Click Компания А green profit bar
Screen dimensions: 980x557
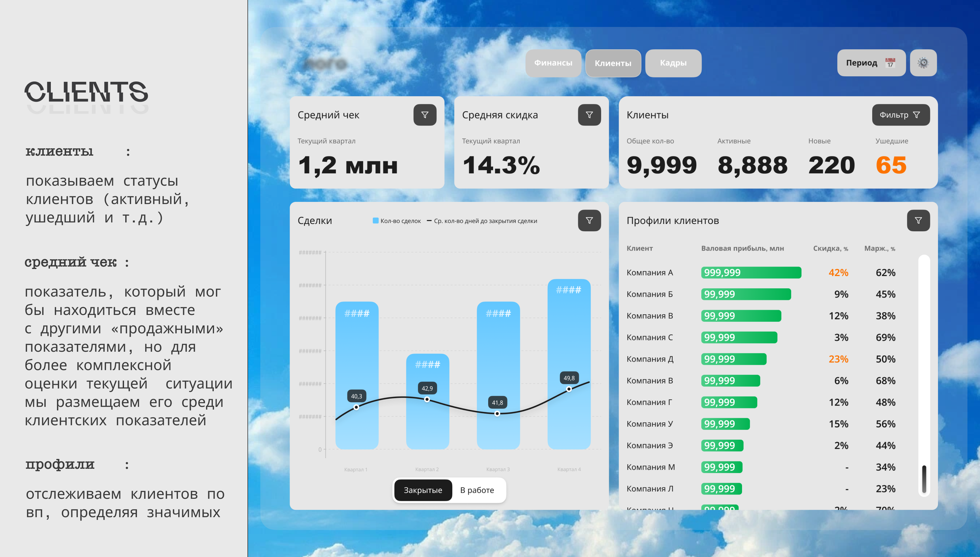pyautogui.click(x=751, y=272)
